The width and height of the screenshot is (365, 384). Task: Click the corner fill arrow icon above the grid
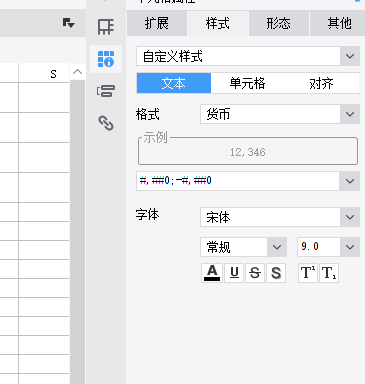[68, 23]
